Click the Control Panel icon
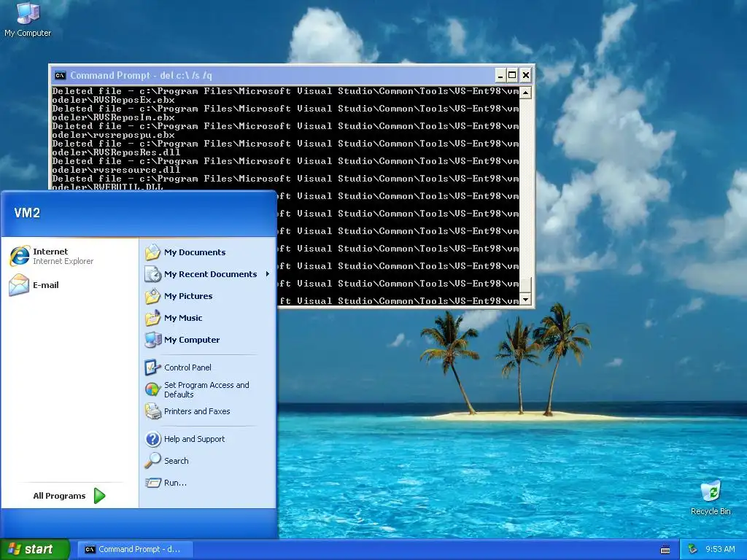 click(153, 367)
